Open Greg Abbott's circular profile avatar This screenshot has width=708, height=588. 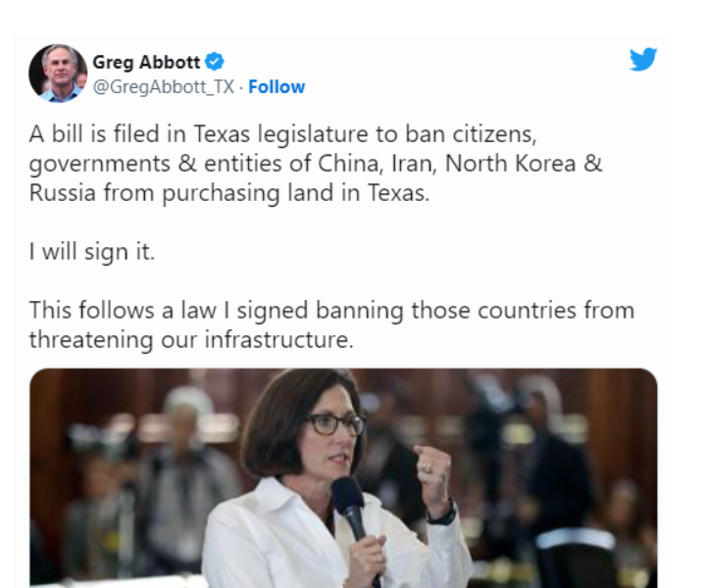pyautogui.click(x=58, y=73)
